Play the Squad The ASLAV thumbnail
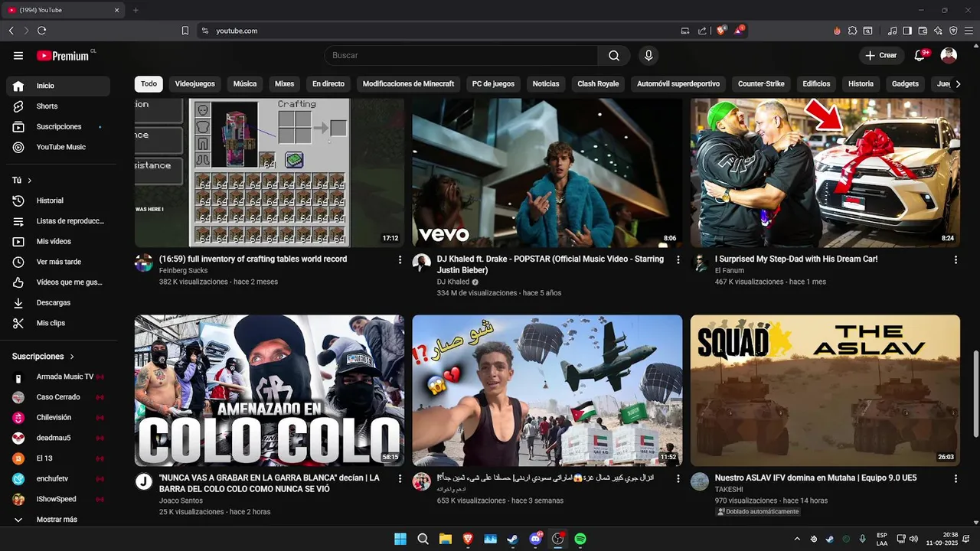The height and width of the screenshot is (551, 980). 825,390
